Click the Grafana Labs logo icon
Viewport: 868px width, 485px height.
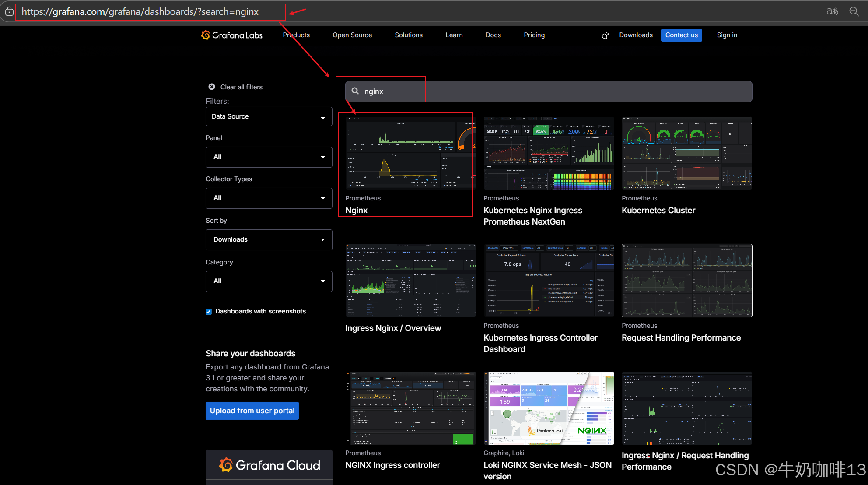(x=206, y=35)
